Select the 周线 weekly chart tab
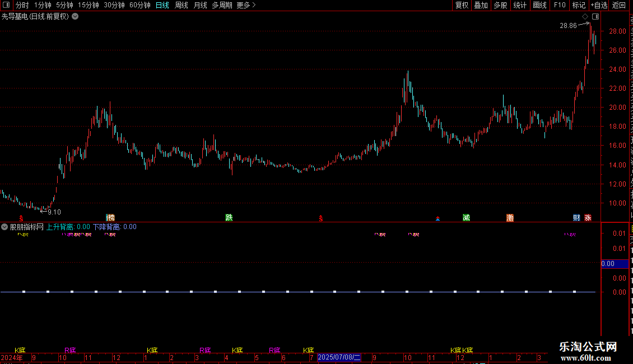The width and height of the screenshot is (633, 364). (x=181, y=5)
